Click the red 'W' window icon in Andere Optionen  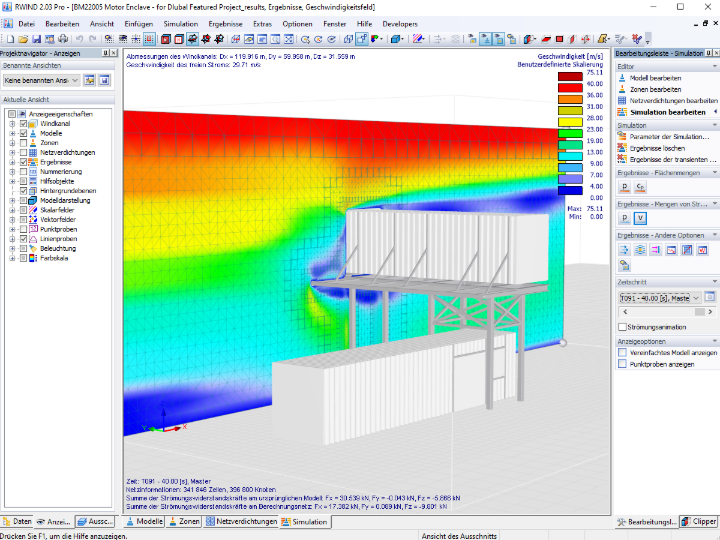coord(703,250)
